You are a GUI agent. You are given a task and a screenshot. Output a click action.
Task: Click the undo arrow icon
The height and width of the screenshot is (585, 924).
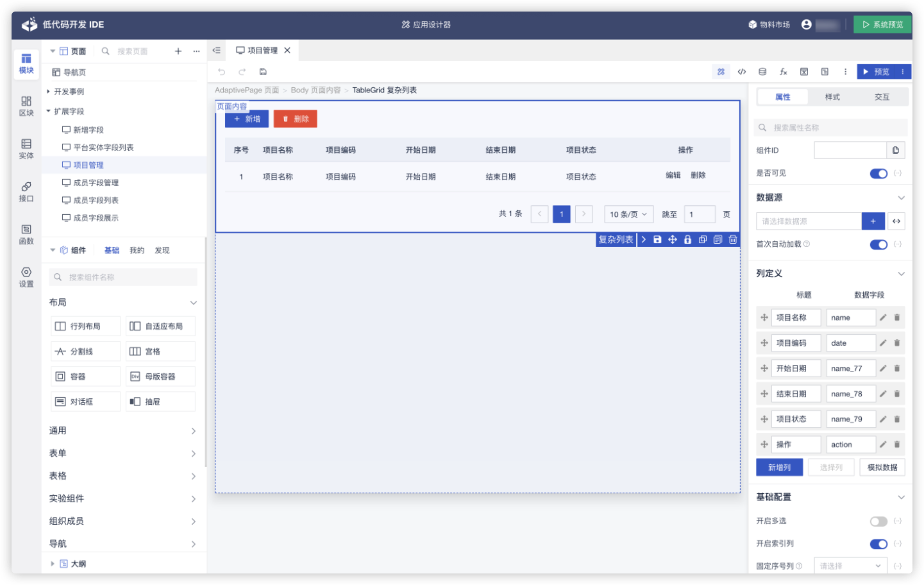tap(222, 72)
